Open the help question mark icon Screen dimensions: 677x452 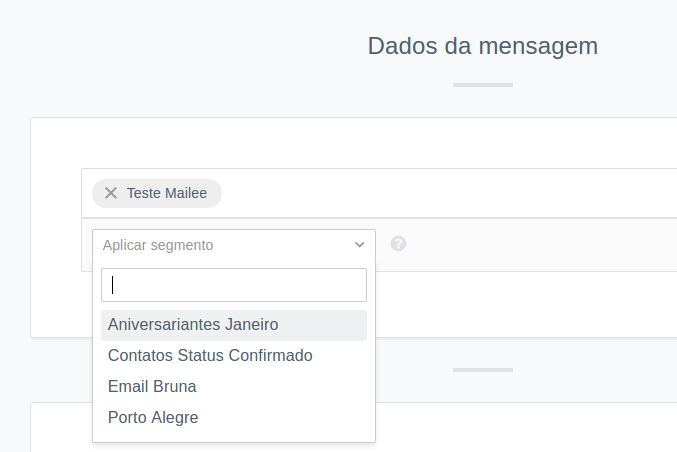(x=398, y=244)
